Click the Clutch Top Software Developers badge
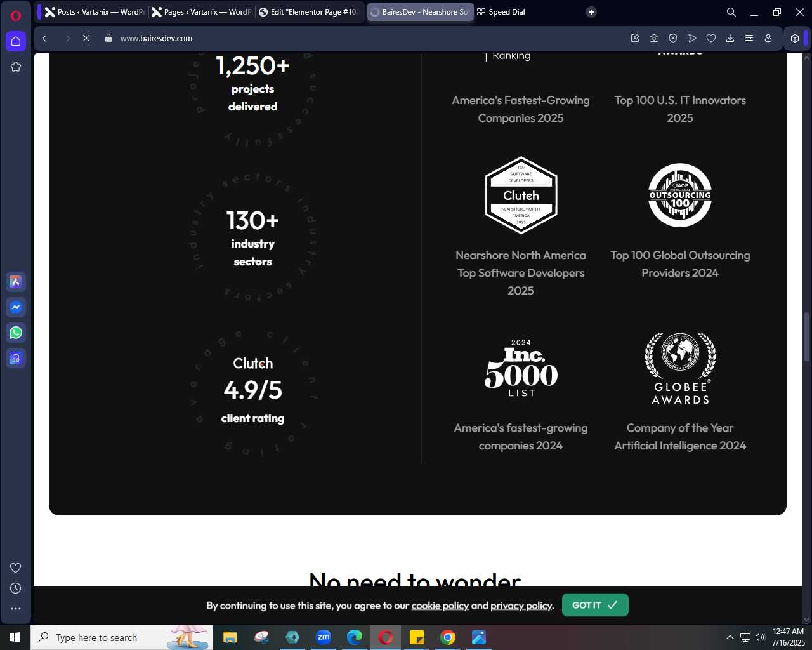Viewport: 812px width, 650px height. 521,196
